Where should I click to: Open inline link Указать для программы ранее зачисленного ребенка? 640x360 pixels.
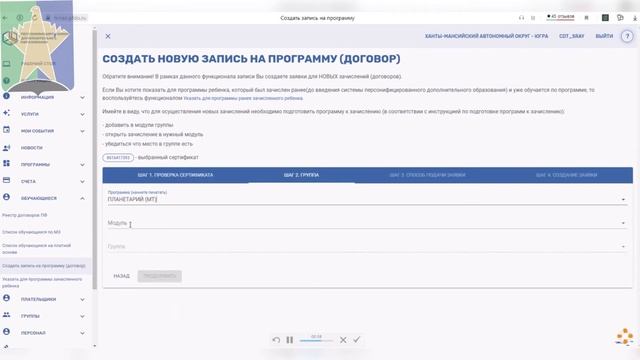coord(243,98)
